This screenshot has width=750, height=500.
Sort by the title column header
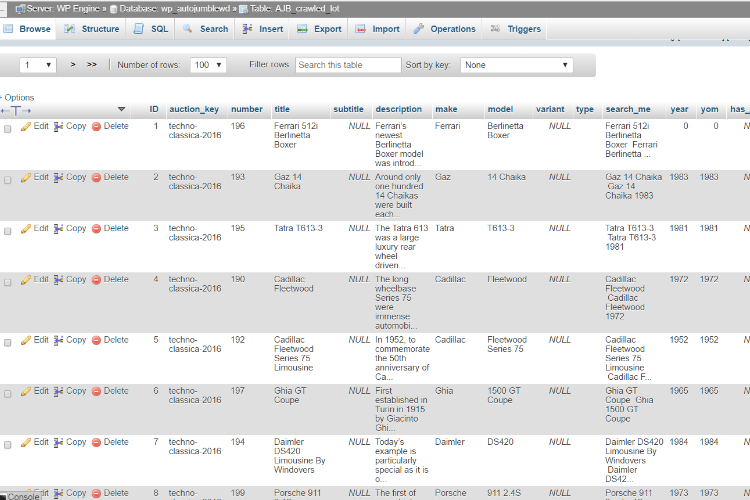pos(282,109)
